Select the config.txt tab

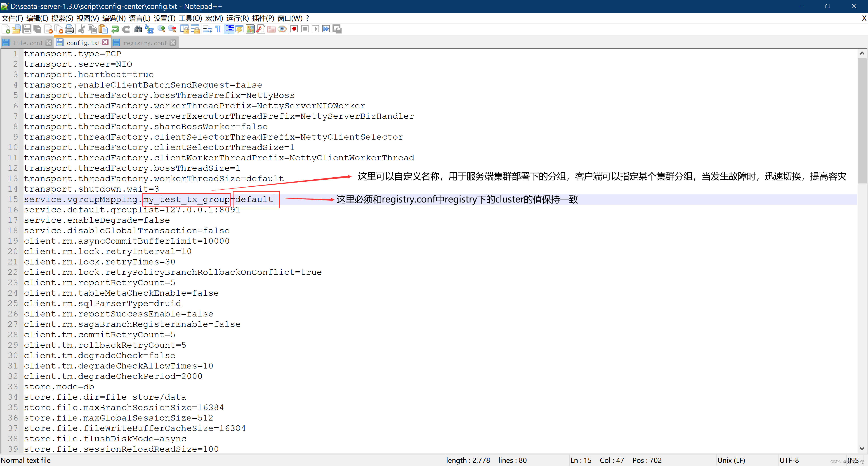pyautogui.click(x=83, y=43)
